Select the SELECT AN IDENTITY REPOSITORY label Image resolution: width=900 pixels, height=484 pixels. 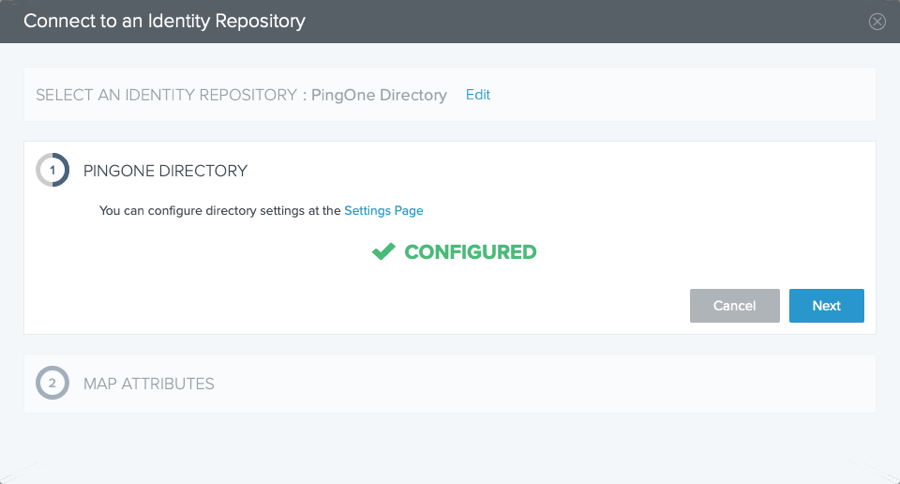[166, 95]
